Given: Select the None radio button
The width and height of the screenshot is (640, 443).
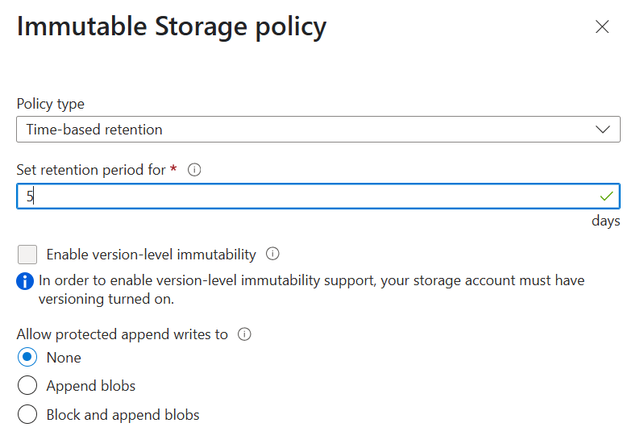Looking at the screenshot, I should click(27, 357).
